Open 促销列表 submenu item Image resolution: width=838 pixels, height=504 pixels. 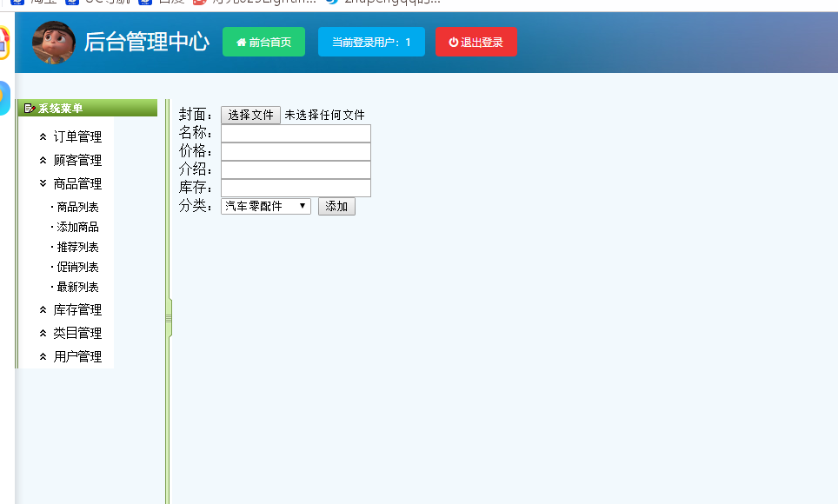[77, 267]
